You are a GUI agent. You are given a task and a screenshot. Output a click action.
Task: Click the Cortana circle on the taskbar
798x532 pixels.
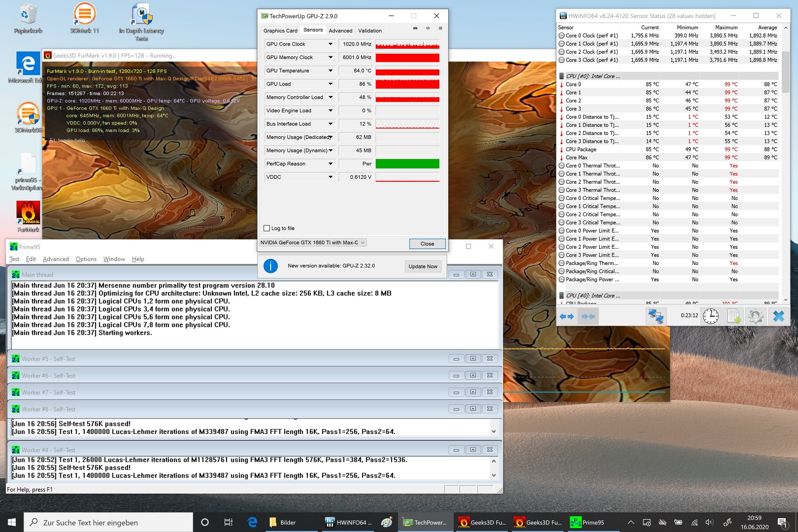pyautogui.click(x=205, y=522)
